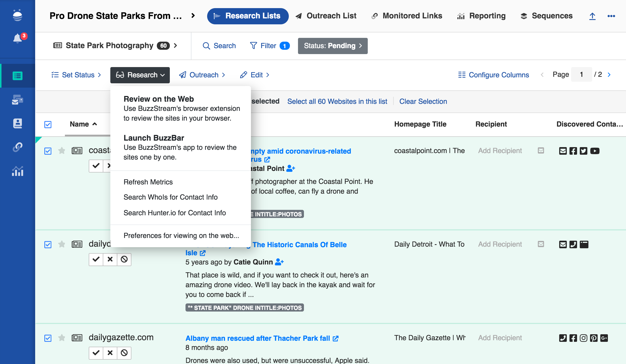Expand the Status: Pending filter dropdown
Viewport: 626px width, 364px height.
click(333, 46)
